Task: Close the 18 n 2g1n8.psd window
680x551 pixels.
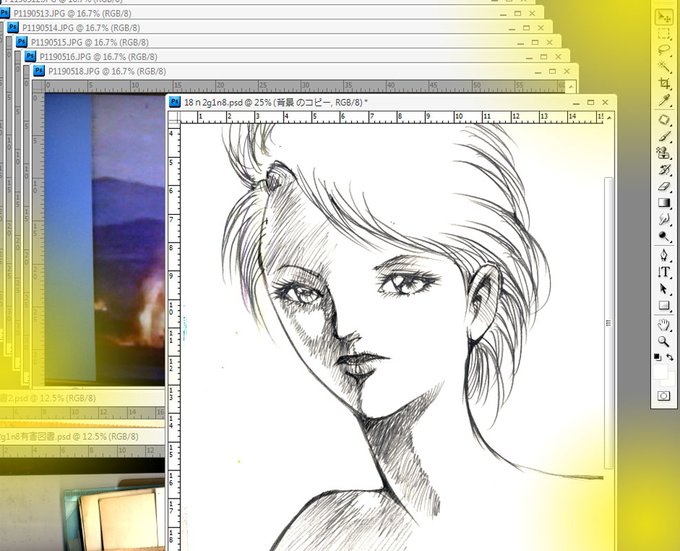Action: point(605,102)
